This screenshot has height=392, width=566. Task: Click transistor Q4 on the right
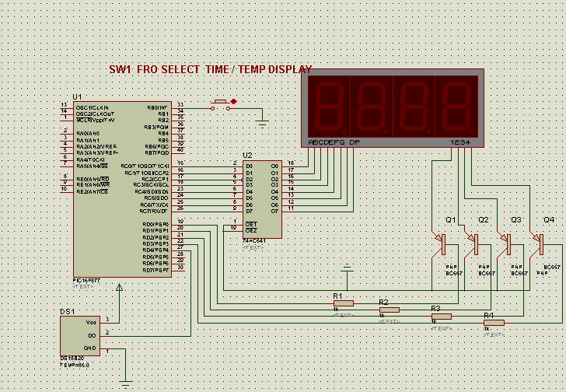click(540, 244)
